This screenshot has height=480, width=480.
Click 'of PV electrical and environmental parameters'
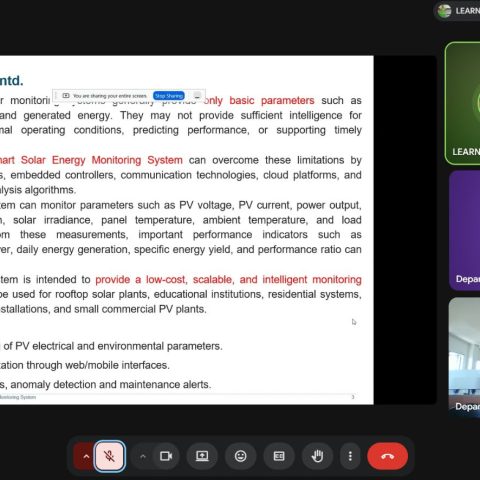point(113,346)
